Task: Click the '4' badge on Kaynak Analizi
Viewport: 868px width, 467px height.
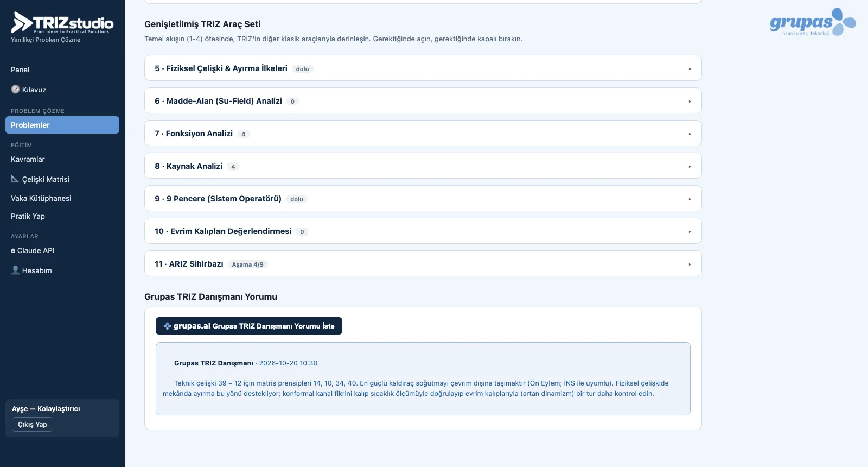Action: click(233, 167)
